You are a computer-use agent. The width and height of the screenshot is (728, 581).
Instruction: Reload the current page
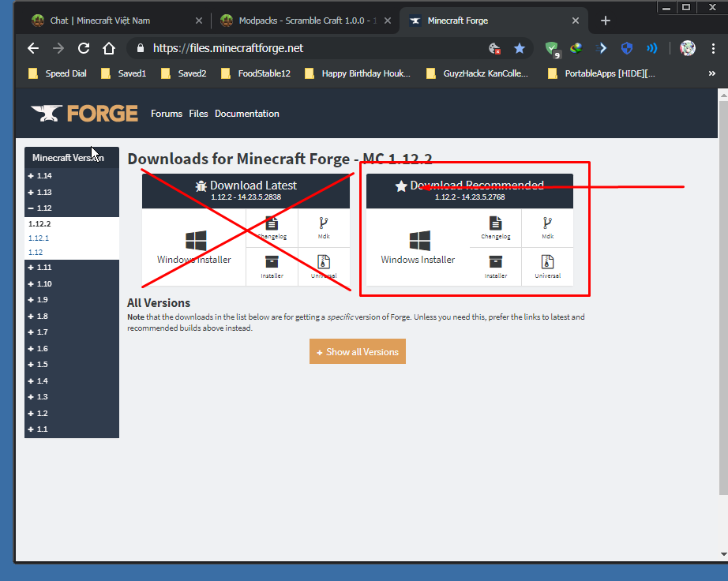pyautogui.click(x=84, y=48)
